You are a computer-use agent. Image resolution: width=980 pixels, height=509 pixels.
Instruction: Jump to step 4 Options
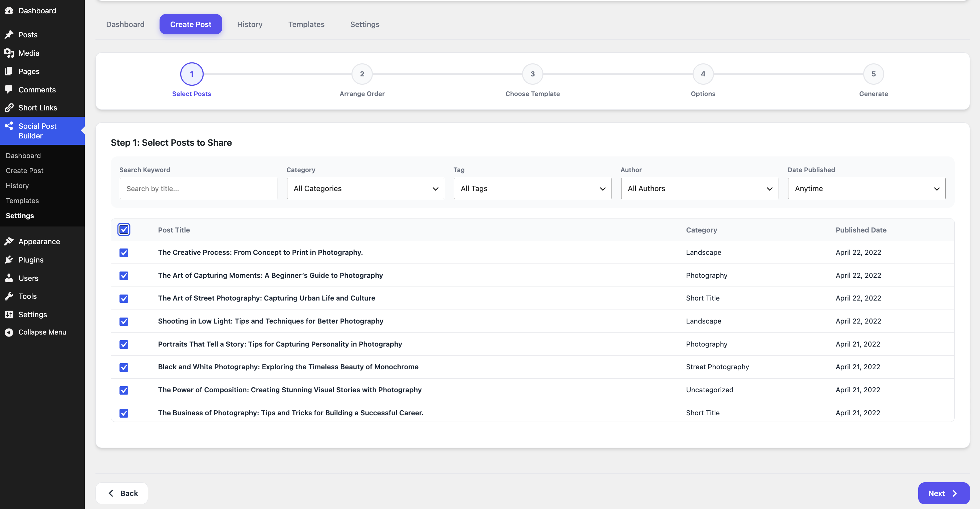(x=703, y=74)
